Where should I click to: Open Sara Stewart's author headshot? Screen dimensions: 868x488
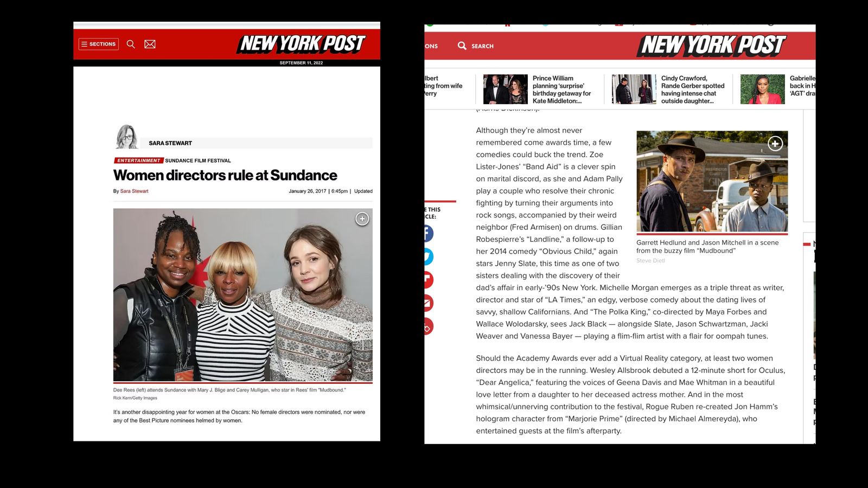126,137
